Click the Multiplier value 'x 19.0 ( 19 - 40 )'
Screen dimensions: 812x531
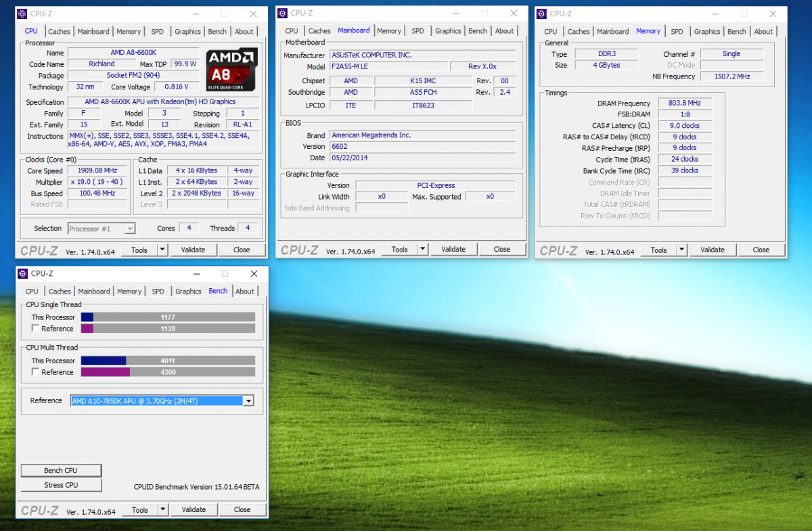pos(97,182)
